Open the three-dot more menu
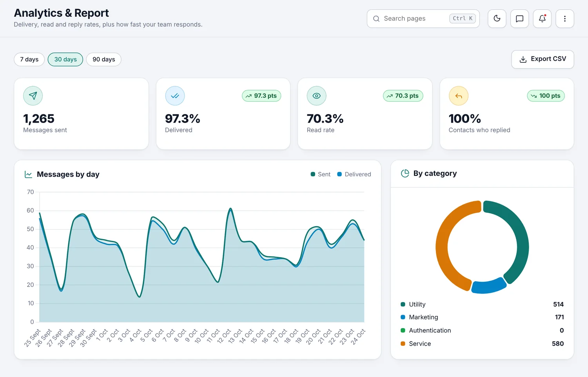 pos(565,18)
